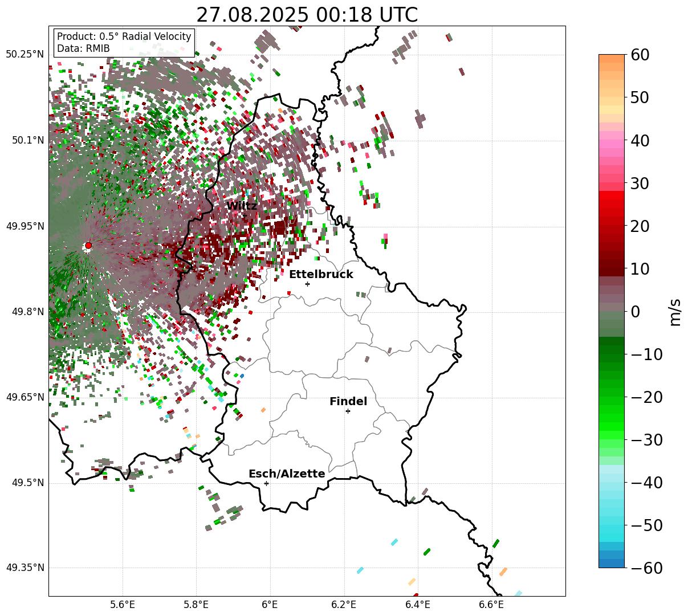This screenshot has height=616, width=688.
Task: Select the Esch/Alzette city label
Action: 287,474
